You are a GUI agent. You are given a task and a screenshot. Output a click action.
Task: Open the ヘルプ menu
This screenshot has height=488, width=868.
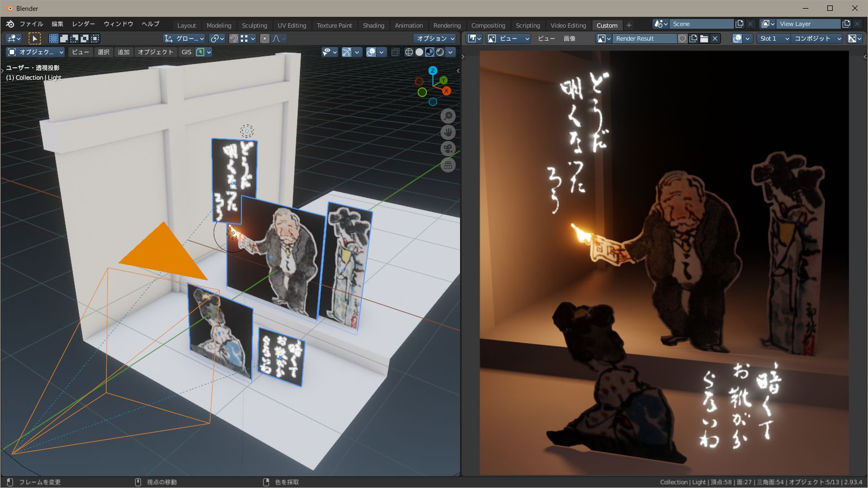(x=150, y=24)
